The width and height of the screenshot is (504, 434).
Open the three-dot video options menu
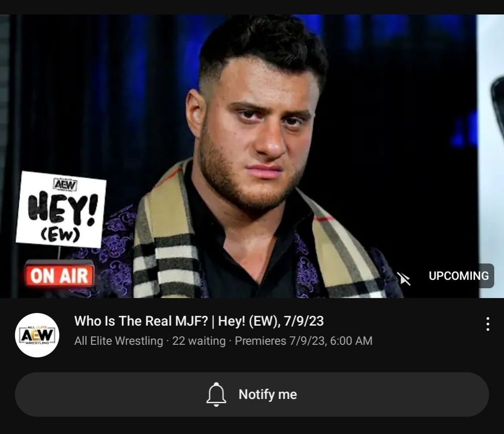click(487, 324)
